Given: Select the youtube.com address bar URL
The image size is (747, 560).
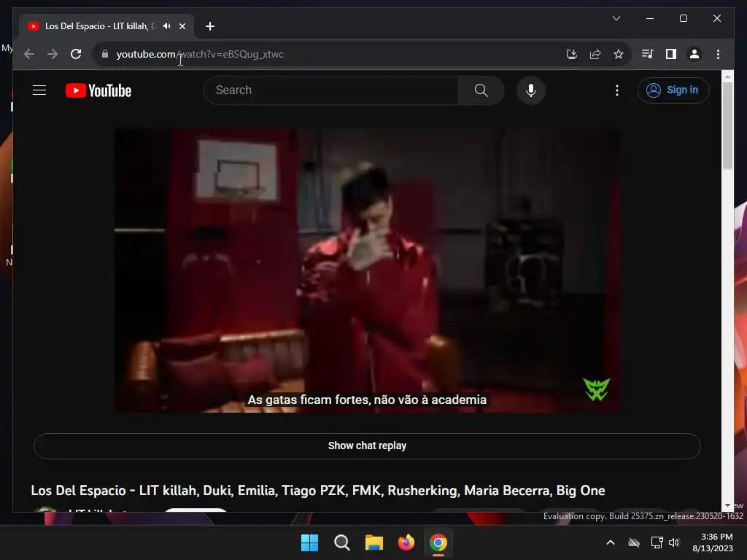Looking at the screenshot, I should pos(200,54).
